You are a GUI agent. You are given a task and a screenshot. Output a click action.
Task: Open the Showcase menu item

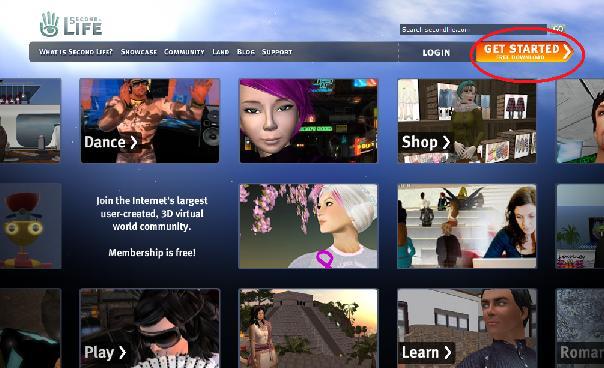(139, 52)
